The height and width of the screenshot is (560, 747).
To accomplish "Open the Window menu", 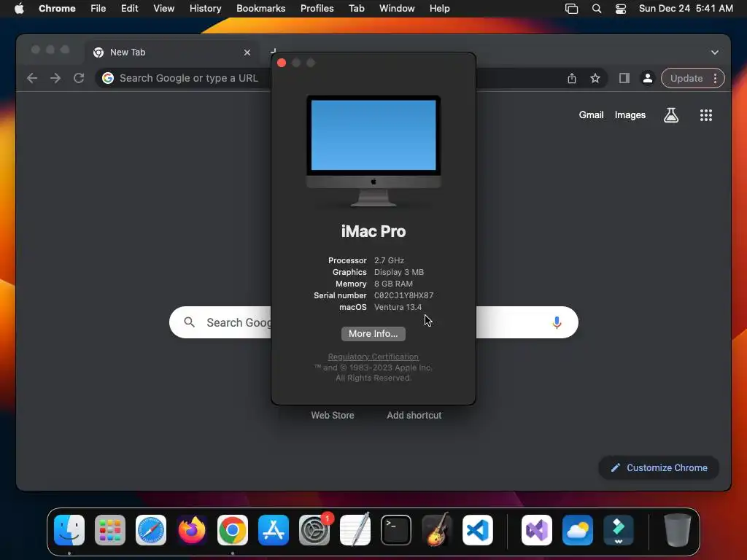I will [x=397, y=9].
